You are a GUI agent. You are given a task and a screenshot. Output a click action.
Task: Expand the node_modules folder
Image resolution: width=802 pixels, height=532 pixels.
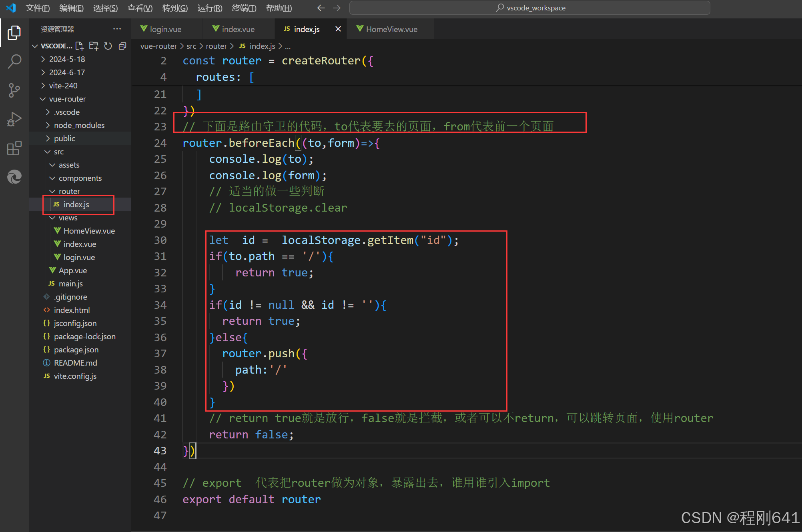79,125
